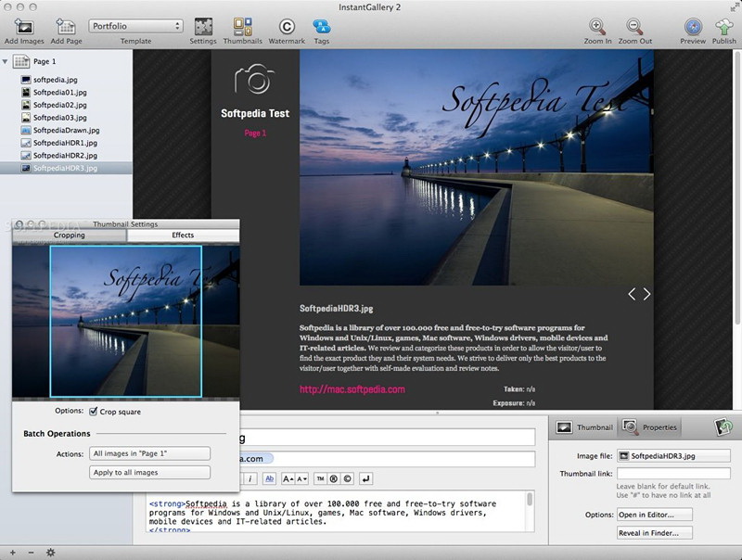Switch to the Properties tab
Viewport: 742px width, 560px height.
(x=650, y=427)
